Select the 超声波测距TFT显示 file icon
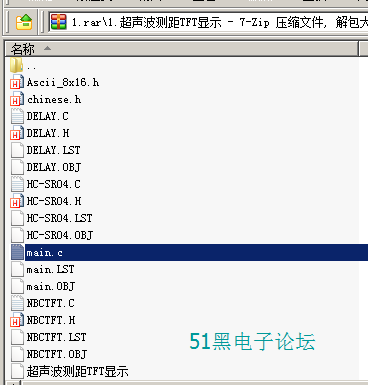The image size is (368, 385). pyautogui.click(x=17, y=371)
